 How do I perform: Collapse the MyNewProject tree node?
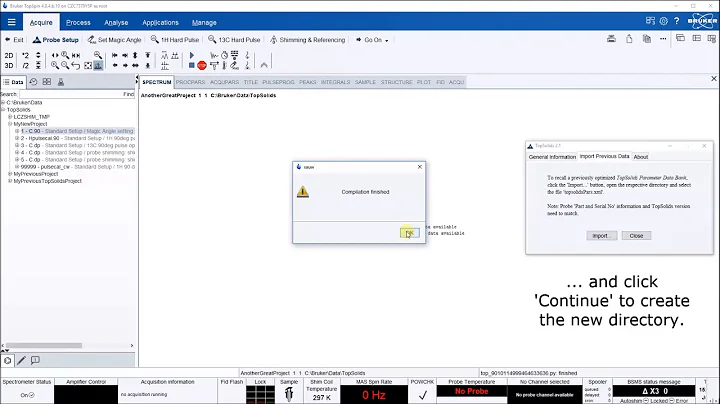(10, 124)
